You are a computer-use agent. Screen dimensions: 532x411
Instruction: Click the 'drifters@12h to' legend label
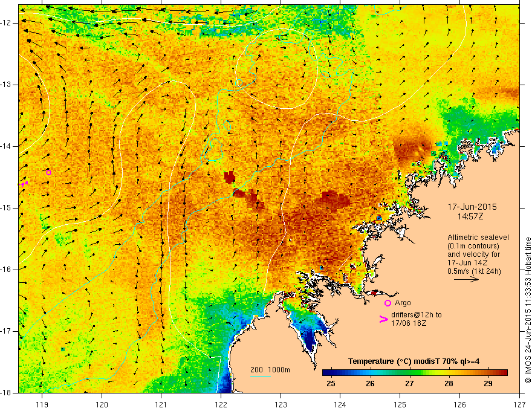[x=417, y=315]
